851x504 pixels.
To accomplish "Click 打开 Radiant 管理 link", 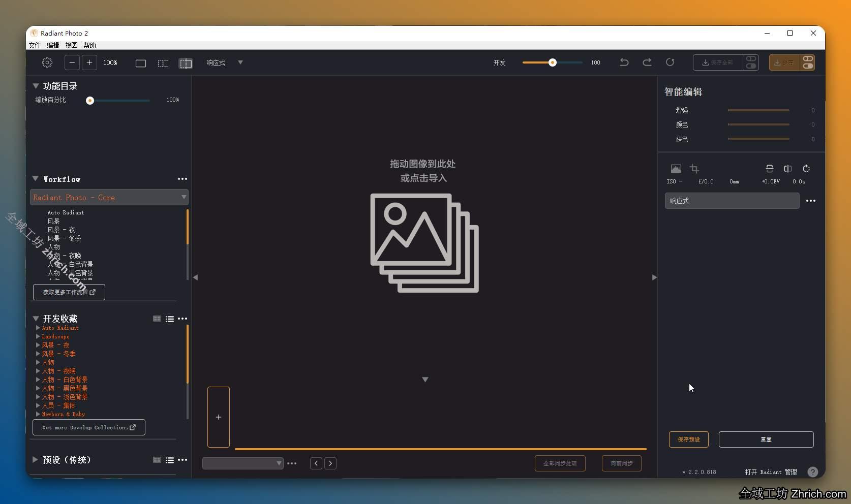I will pyautogui.click(x=771, y=472).
